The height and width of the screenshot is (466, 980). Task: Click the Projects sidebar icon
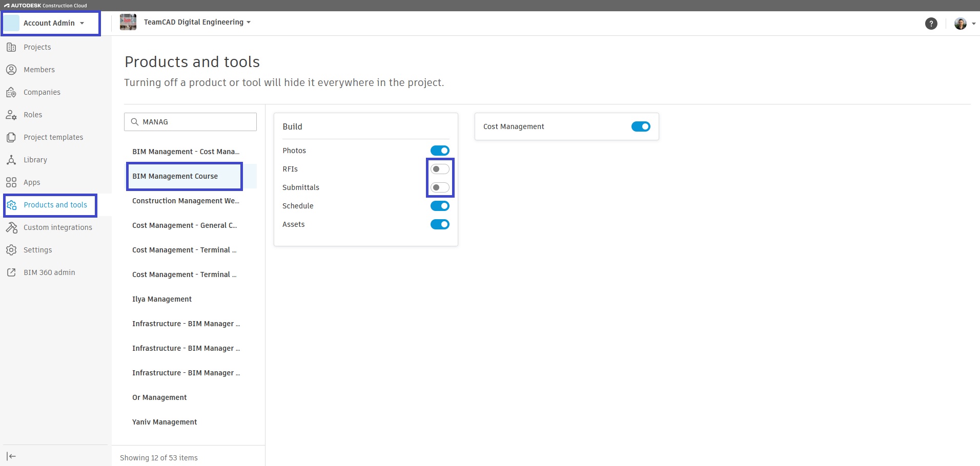coord(11,47)
